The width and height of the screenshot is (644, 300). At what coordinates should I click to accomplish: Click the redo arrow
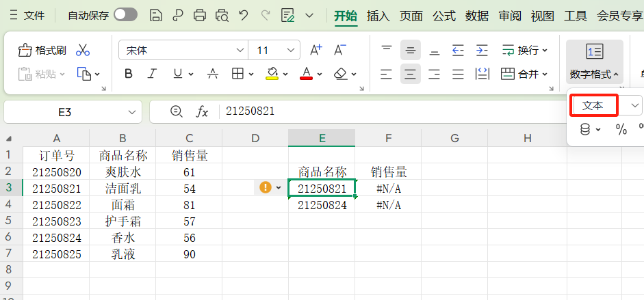[x=266, y=16]
